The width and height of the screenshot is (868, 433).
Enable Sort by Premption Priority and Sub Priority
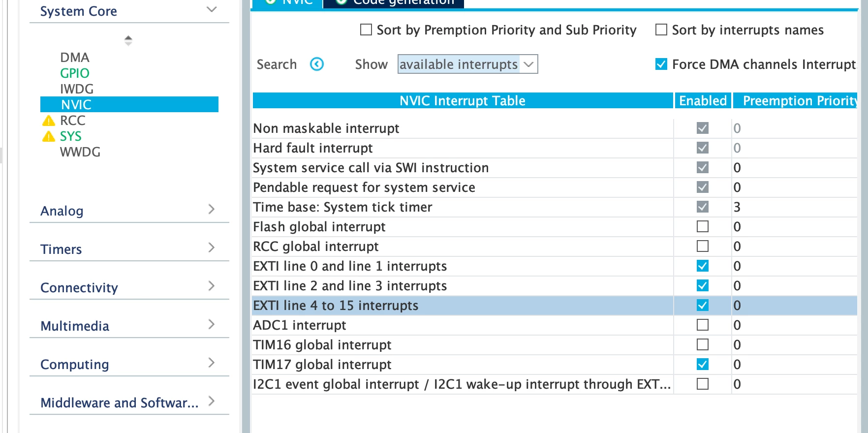tap(366, 30)
